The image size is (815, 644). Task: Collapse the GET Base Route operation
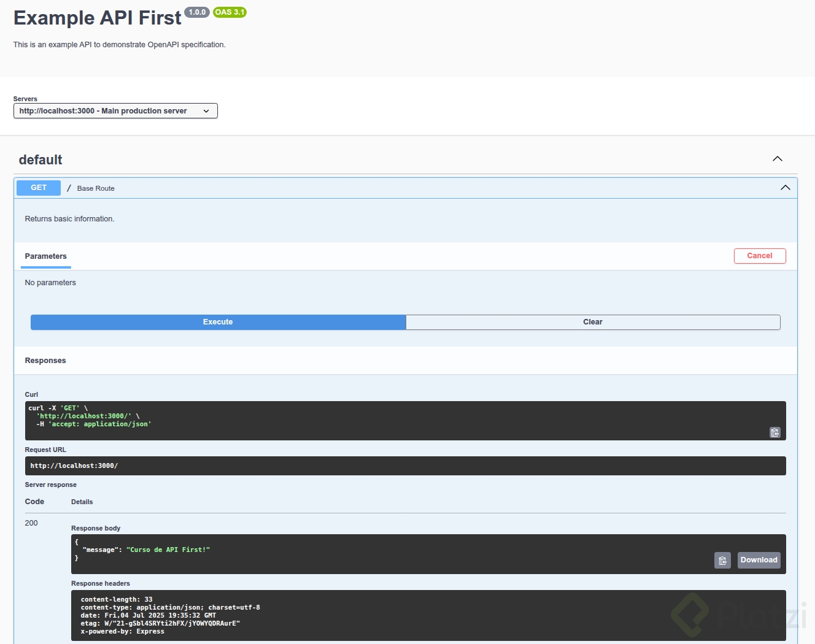[785, 188]
